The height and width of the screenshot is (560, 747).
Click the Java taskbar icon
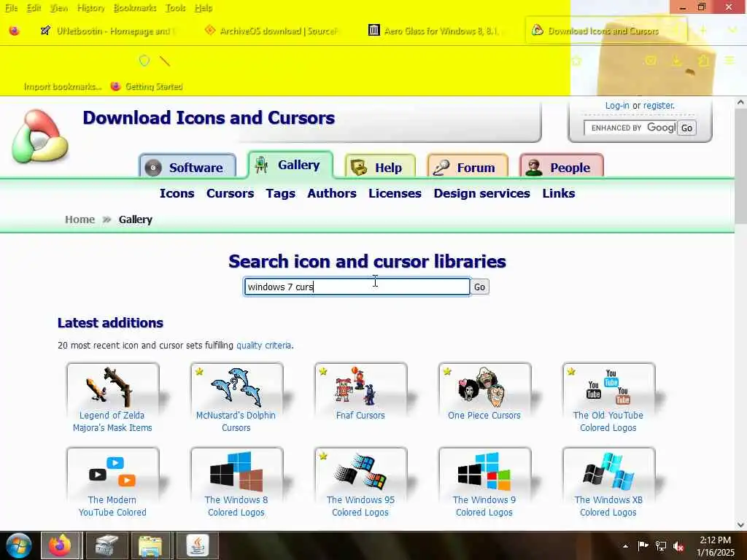coord(197,545)
